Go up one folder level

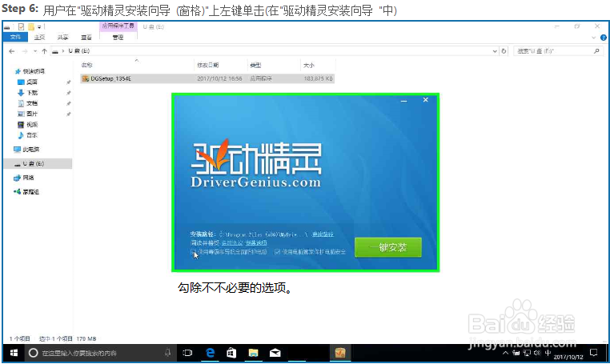pyautogui.click(x=44, y=51)
